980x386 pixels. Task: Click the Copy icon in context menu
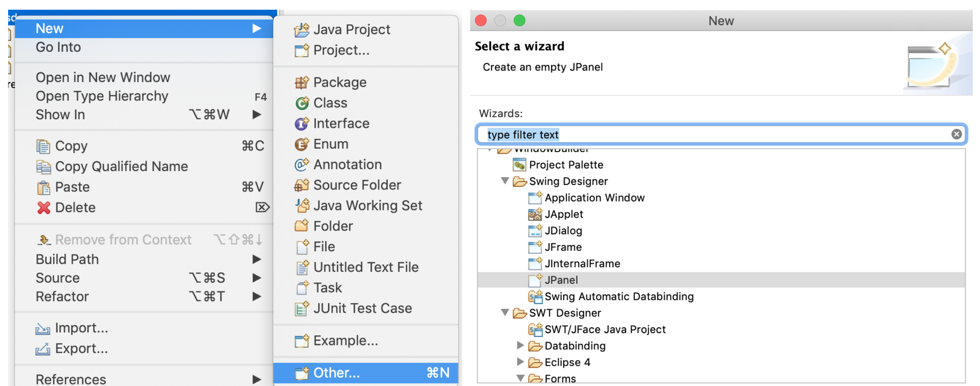coord(43,146)
